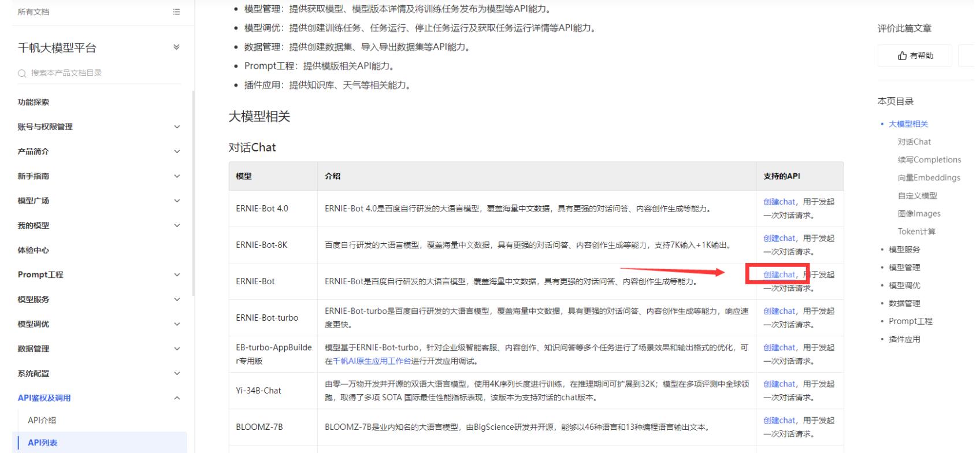Jump to Token计算 in page outline

pos(916,232)
